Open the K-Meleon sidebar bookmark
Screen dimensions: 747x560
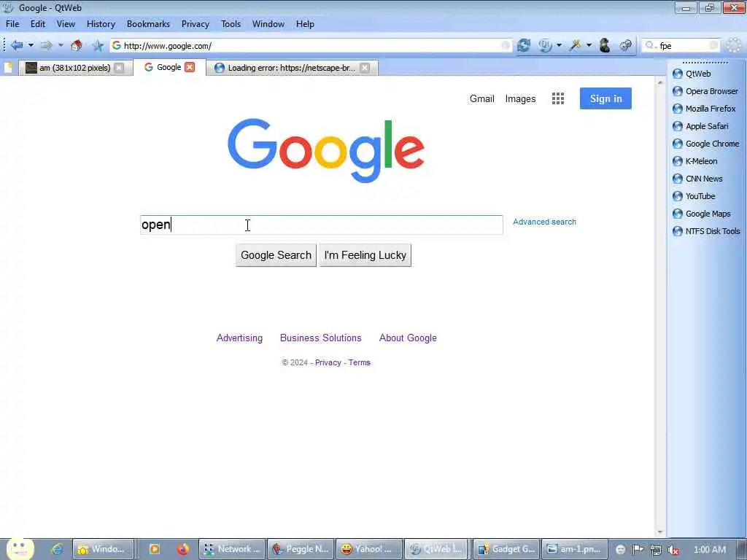tap(694, 161)
